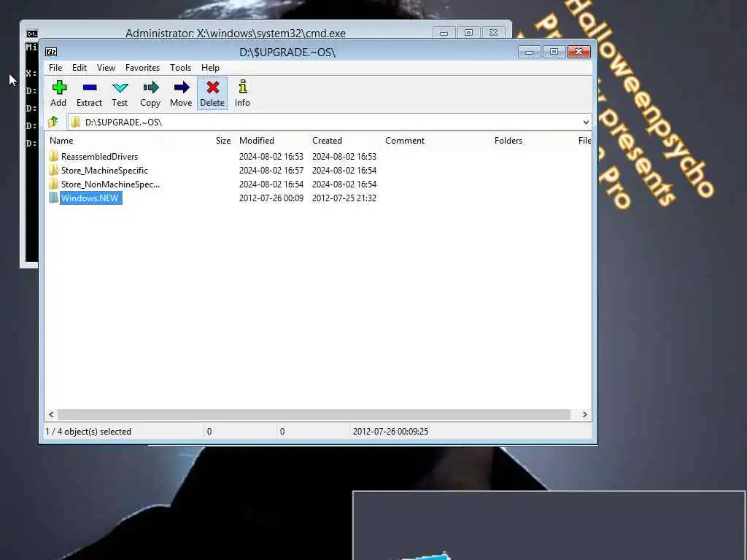The image size is (747, 560).
Task: Click created date 2024-08-02 16:53
Action: pos(344,157)
